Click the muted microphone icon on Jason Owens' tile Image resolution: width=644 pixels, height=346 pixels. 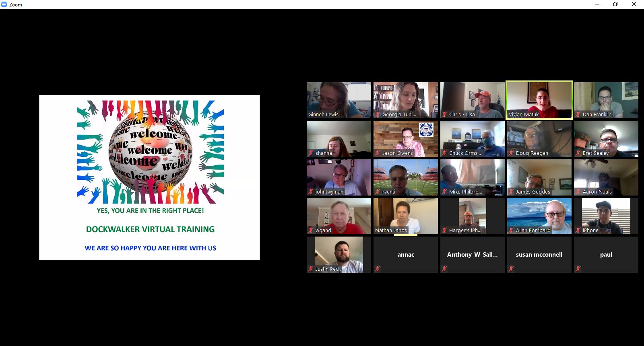click(378, 153)
